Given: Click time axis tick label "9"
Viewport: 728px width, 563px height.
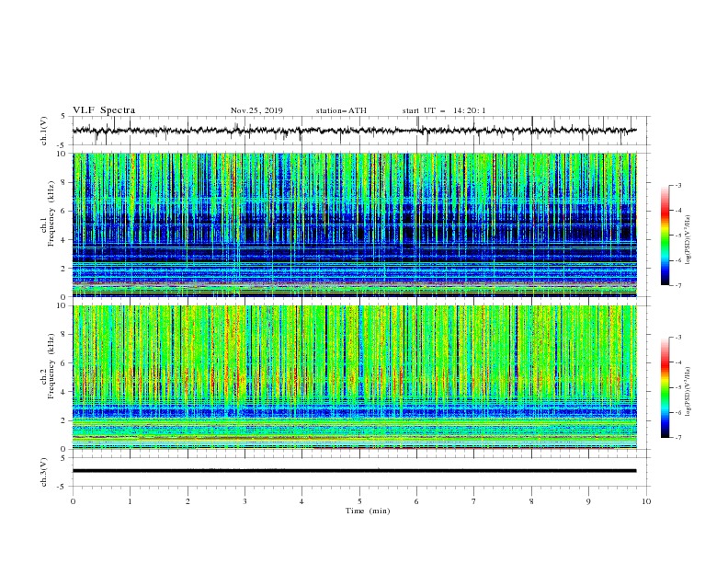Looking at the screenshot, I should pyautogui.click(x=588, y=501).
